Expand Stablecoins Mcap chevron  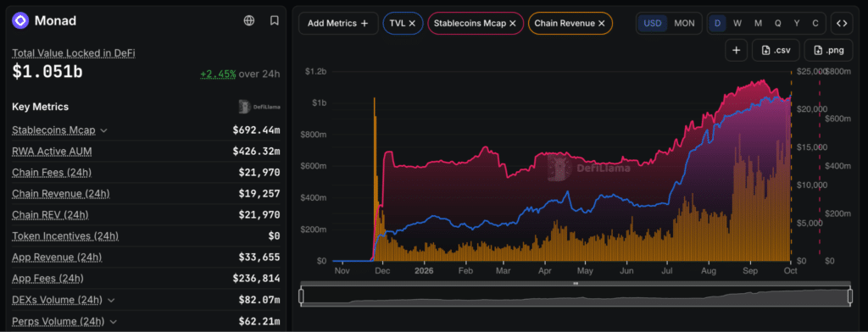pyautogui.click(x=103, y=130)
